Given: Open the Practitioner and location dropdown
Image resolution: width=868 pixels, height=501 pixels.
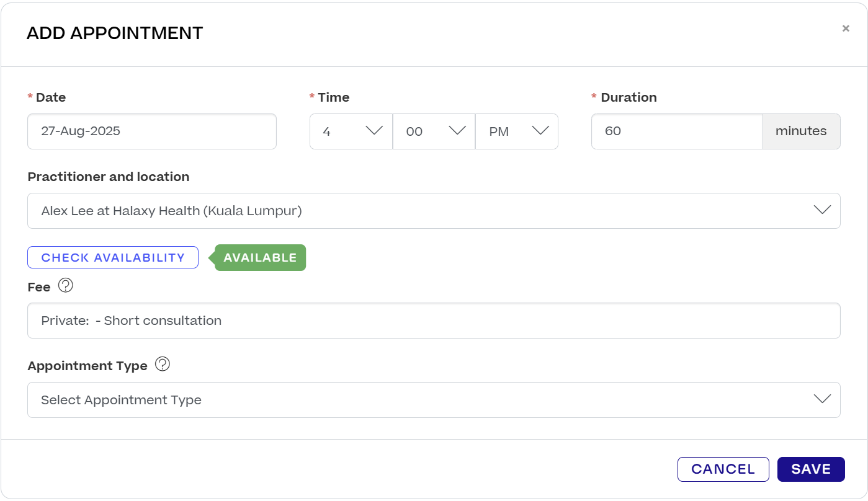Looking at the screenshot, I should click(x=434, y=211).
